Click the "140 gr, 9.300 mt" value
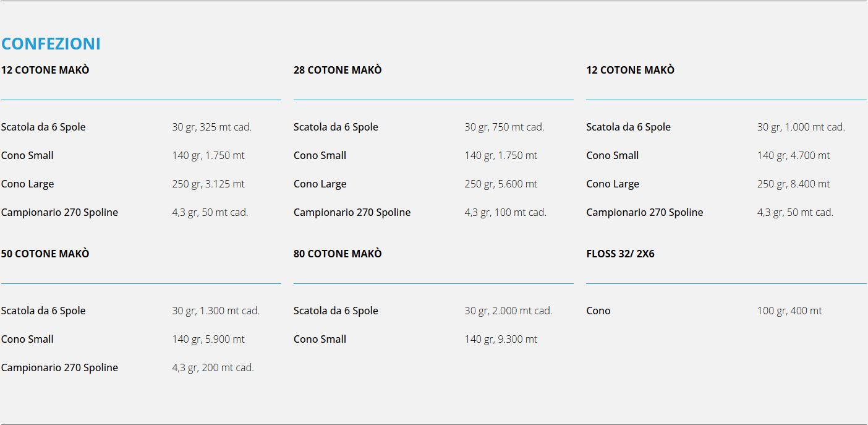868x425 pixels. pos(501,339)
